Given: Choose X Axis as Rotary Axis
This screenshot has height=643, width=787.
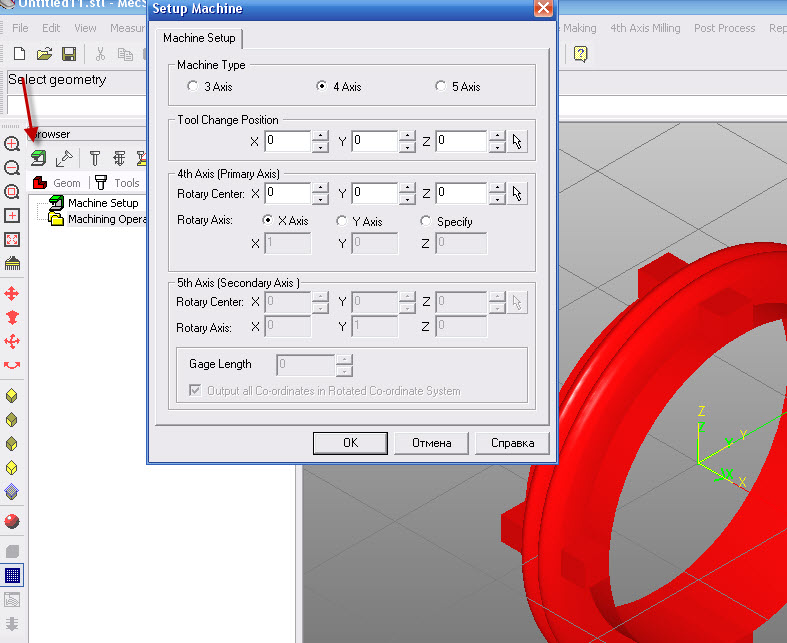Looking at the screenshot, I should tap(286, 220).
